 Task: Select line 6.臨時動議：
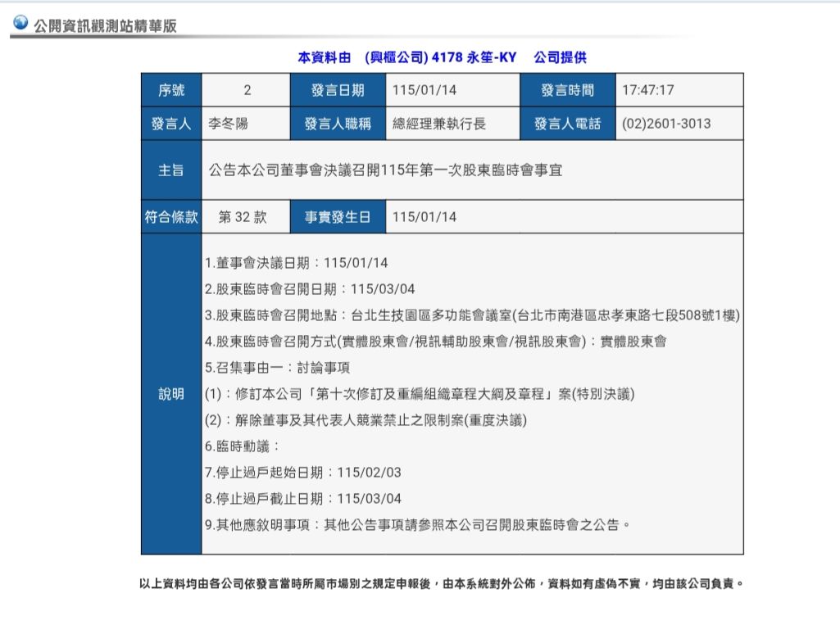(242, 446)
